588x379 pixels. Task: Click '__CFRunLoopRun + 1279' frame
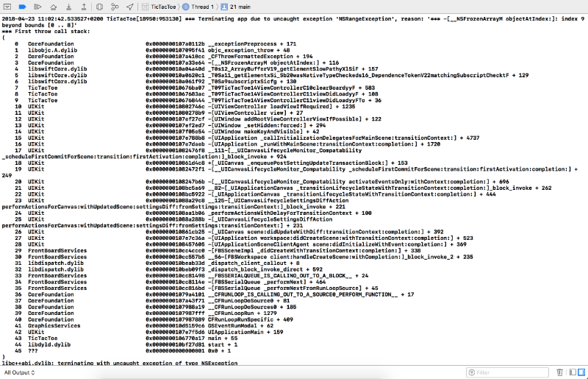[243, 314]
